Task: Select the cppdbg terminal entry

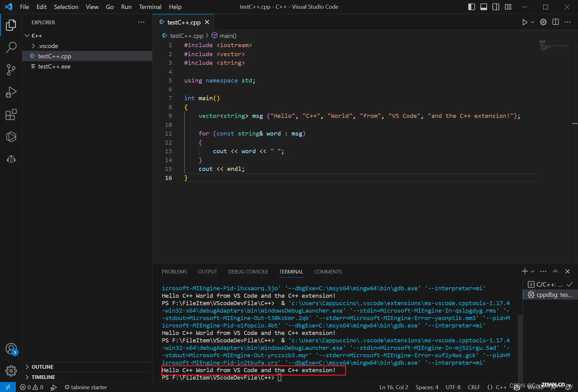Action: [550, 295]
